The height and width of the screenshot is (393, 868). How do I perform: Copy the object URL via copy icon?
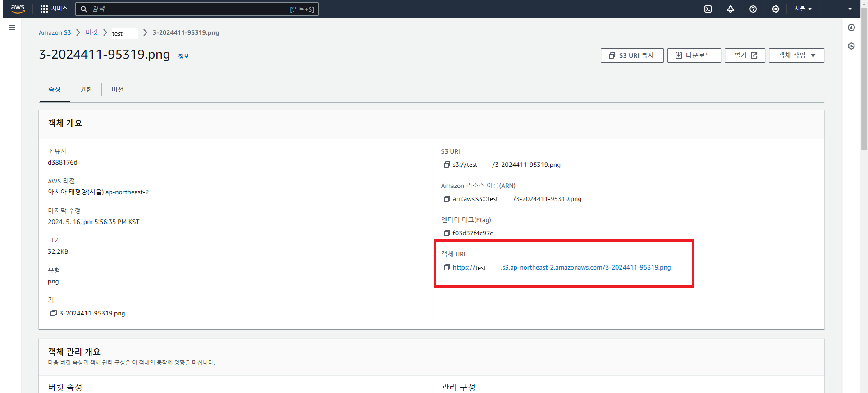click(x=447, y=267)
